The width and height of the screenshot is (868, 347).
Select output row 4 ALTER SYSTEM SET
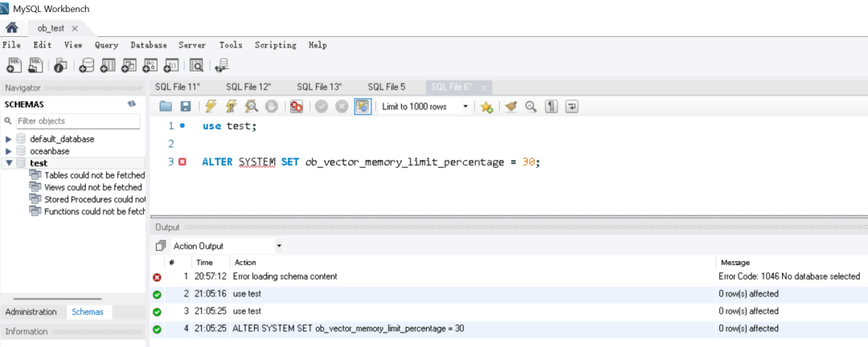coord(509,329)
